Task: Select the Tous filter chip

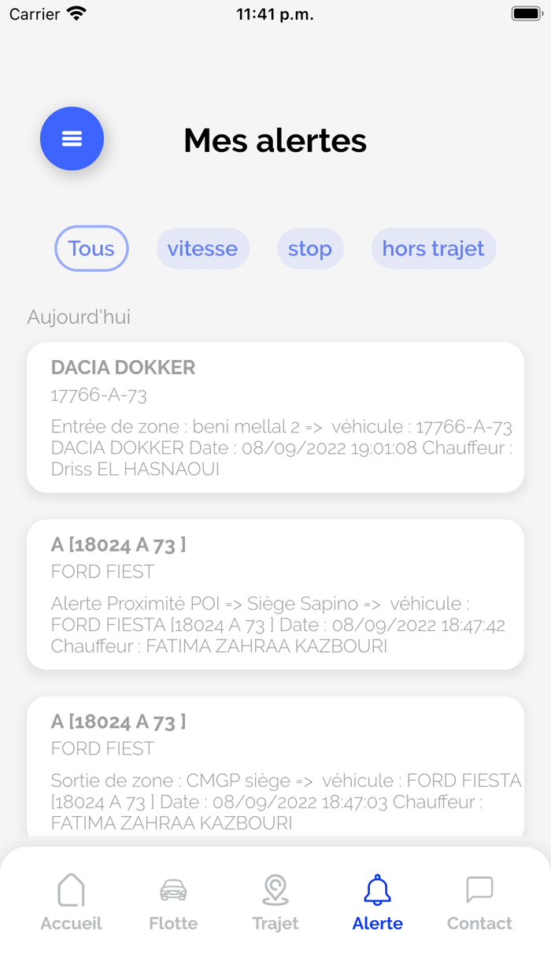Action: pyautogui.click(x=91, y=248)
